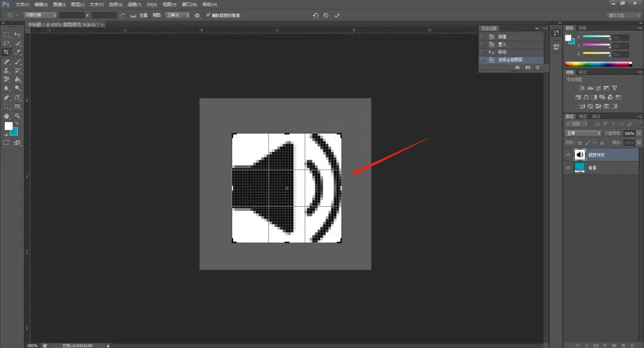
Task: Click the R channel color slider
Action: (x=596, y=36)
